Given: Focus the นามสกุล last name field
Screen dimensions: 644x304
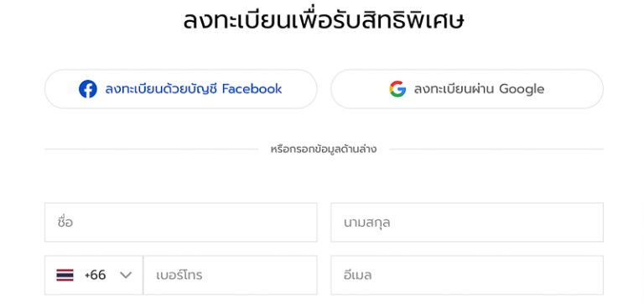Looking at the screenshot, I should click(467, 223).
